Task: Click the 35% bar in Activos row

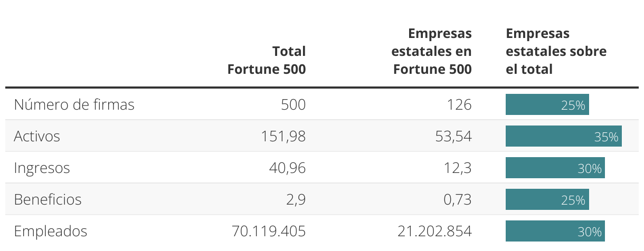Action: click(563, 137)
